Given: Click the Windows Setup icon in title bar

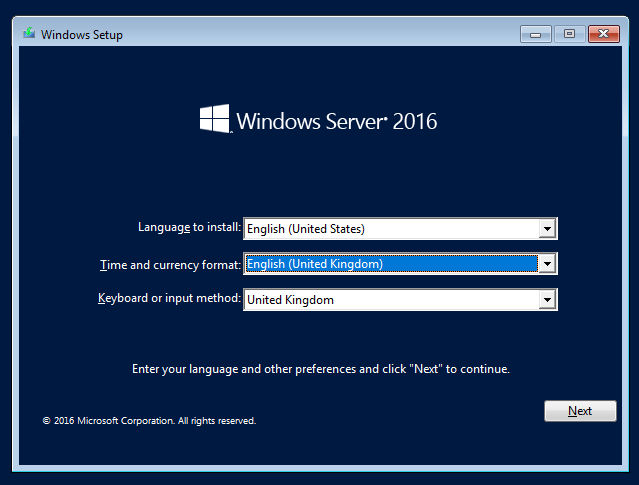Looking at the screenshot, I should [x=29, y=34].
